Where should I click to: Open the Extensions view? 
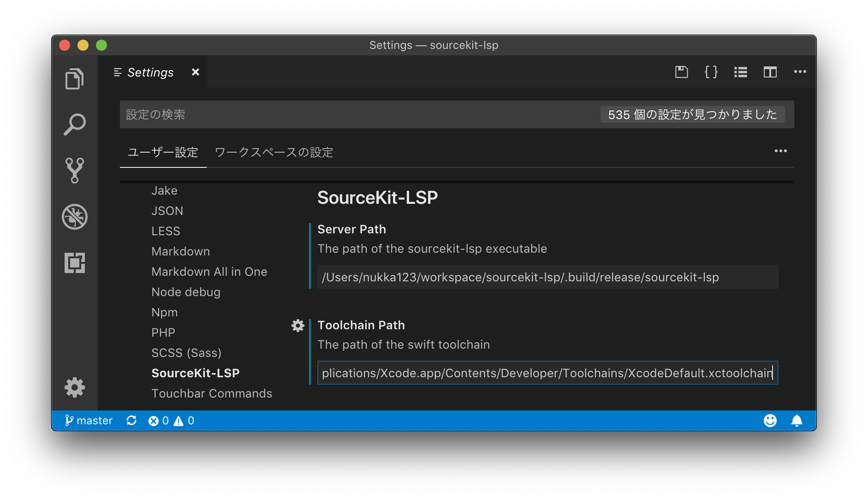[x=75, y=262]
